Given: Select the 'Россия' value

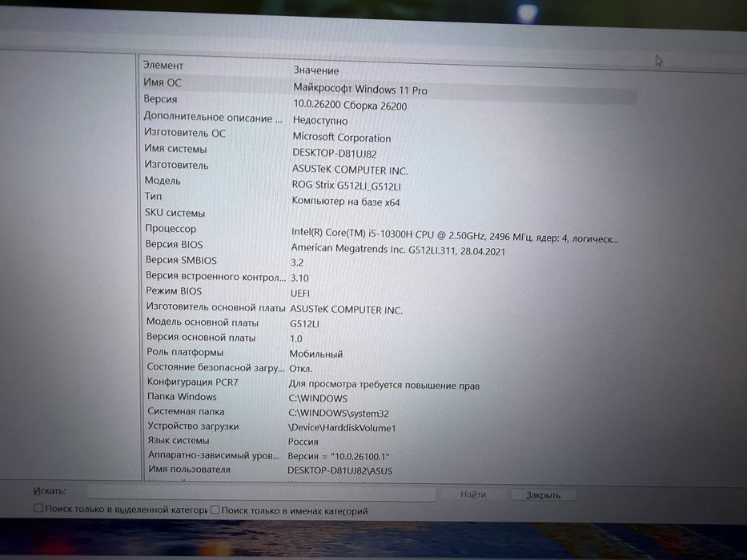Looking at the screenshot, I should click(x=303, y=442).
